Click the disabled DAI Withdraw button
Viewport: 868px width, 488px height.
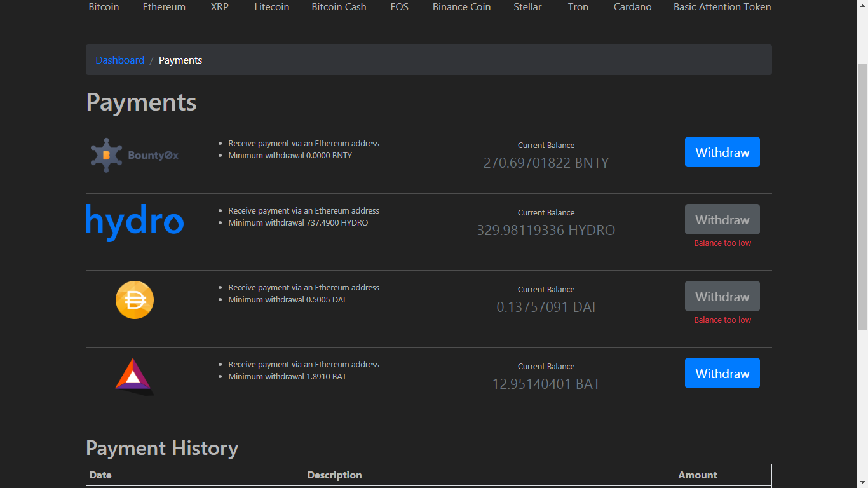pos(722,296)
